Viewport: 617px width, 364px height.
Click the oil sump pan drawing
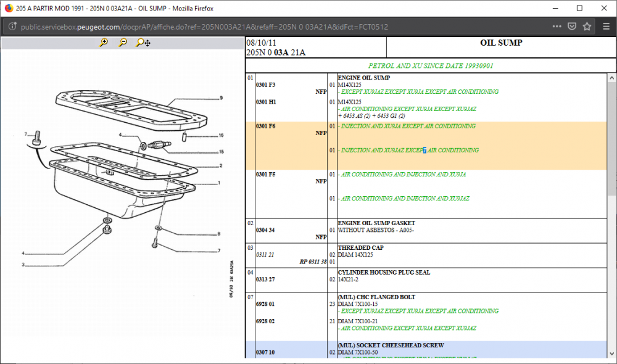(122, 188)
